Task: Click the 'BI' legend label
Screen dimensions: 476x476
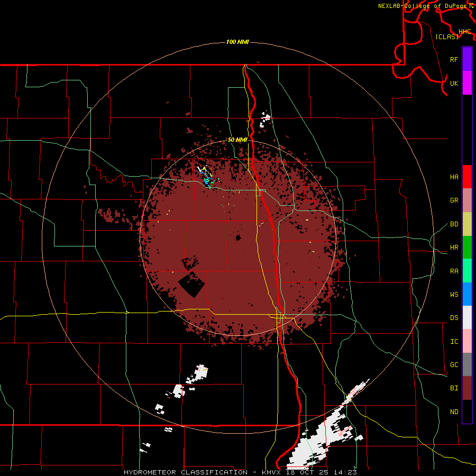Action: pos(454,388)
